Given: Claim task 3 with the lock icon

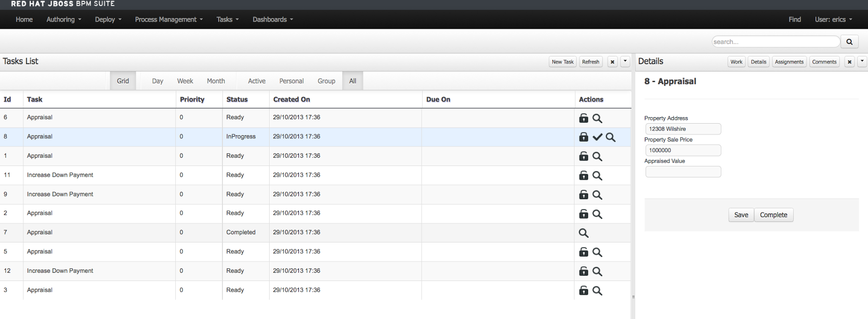Looking at the screenshot, I should [584, 290].
